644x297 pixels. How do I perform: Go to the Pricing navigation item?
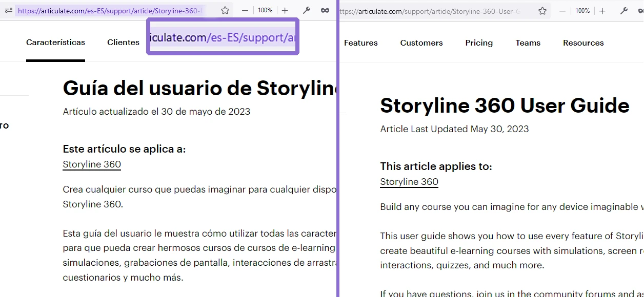[x=479, y=43]
